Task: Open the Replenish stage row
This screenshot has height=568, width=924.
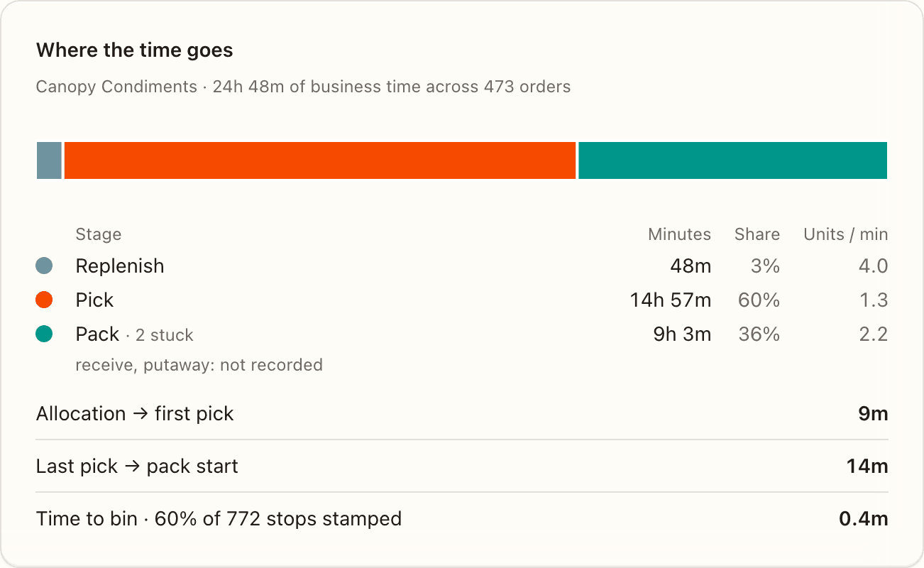Action: coord(462,266)
